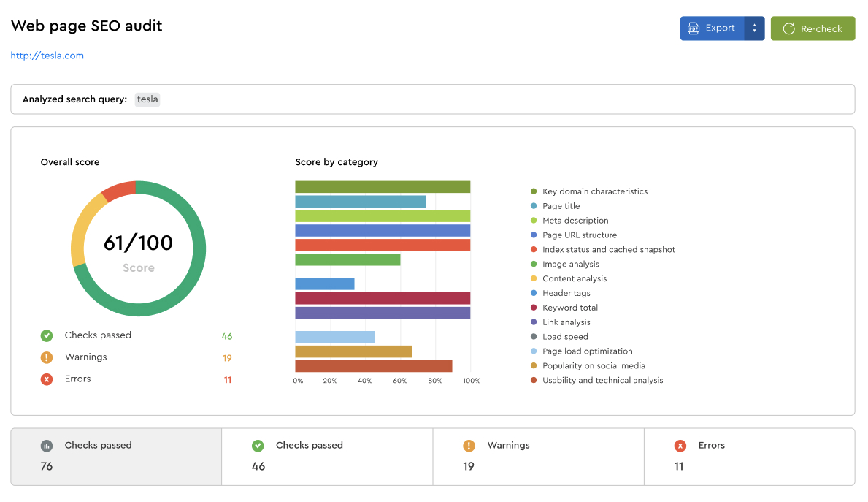Click the Header tags bar in chart

(325, 284)
